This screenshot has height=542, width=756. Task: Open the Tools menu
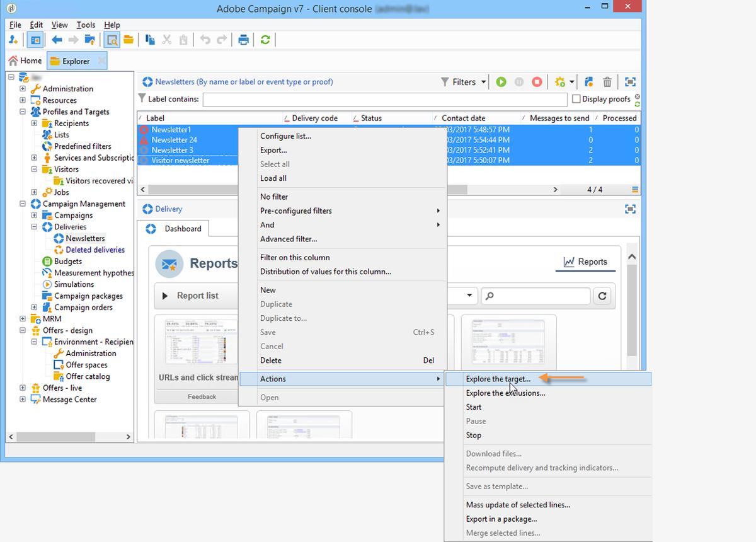tap(86, 25)
